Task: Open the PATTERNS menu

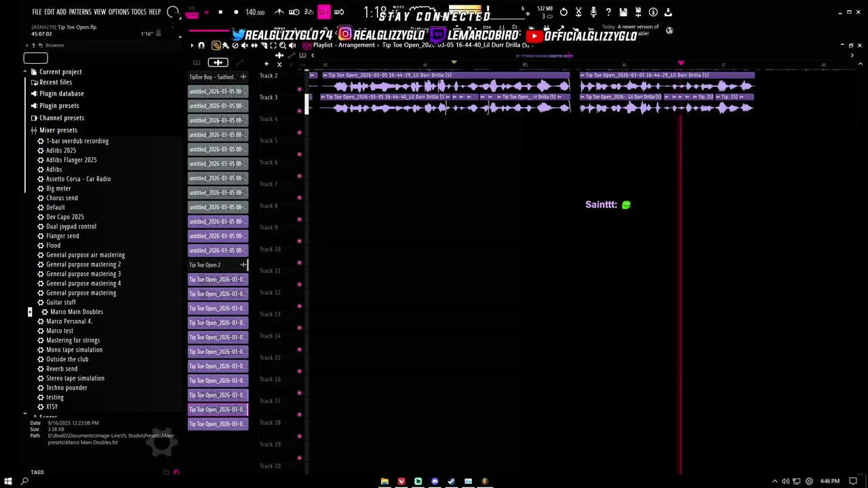Action: pos(80,12)
